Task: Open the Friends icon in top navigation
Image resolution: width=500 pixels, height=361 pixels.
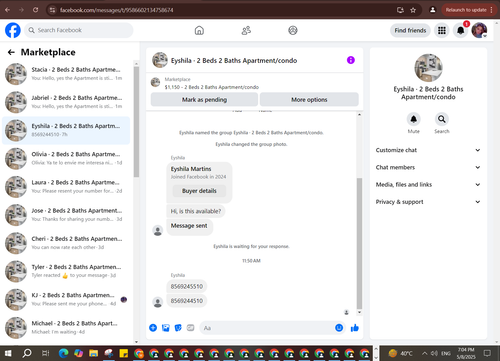Action: (246, 30)
